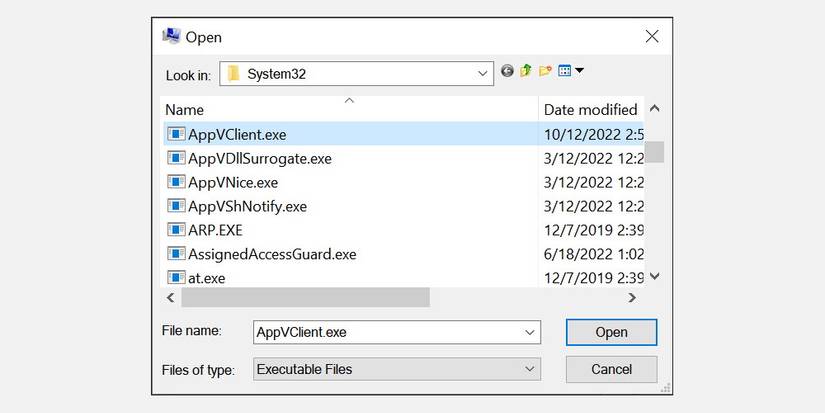Click the ARP.EXE file icon
The height and width of the screenshot is (413, 825).
pos(176,230)
